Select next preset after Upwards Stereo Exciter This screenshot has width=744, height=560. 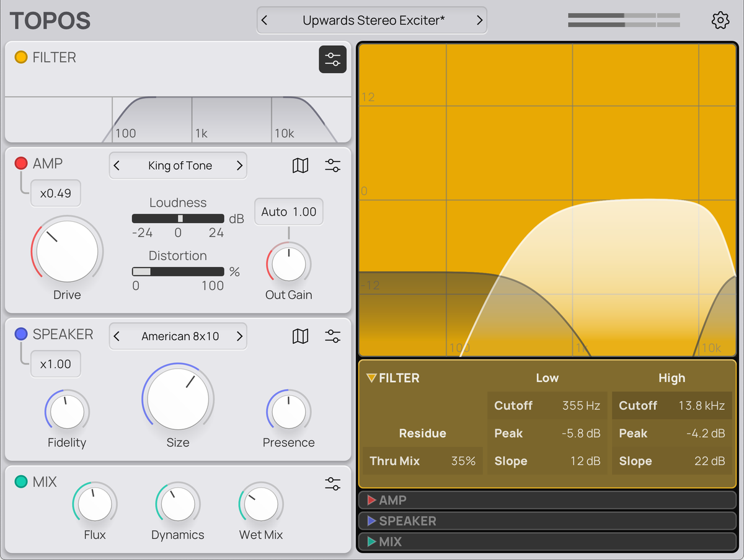(479, 20)
